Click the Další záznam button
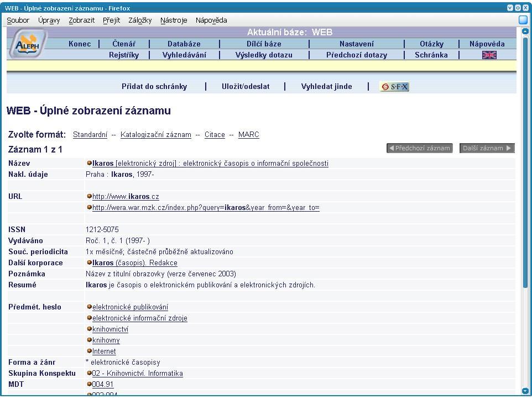Screen dimensions: 532x399 pos(487,148)
